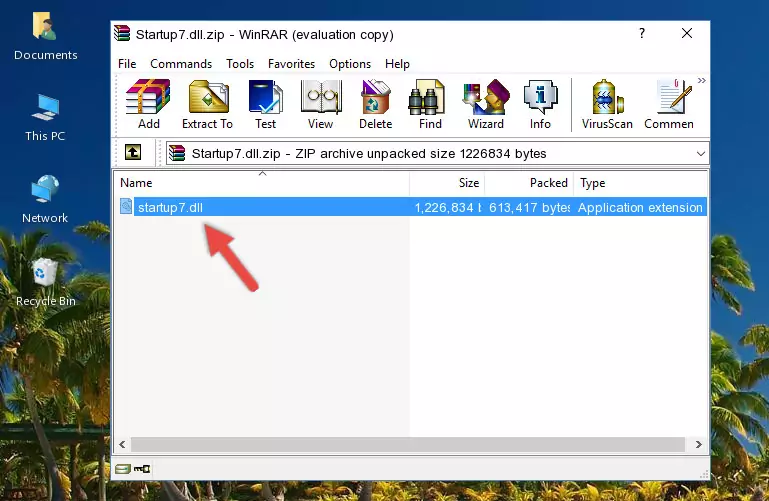Click startup7.dll file icon
Viewport: 769px width, 501px height.
(126, 206)
